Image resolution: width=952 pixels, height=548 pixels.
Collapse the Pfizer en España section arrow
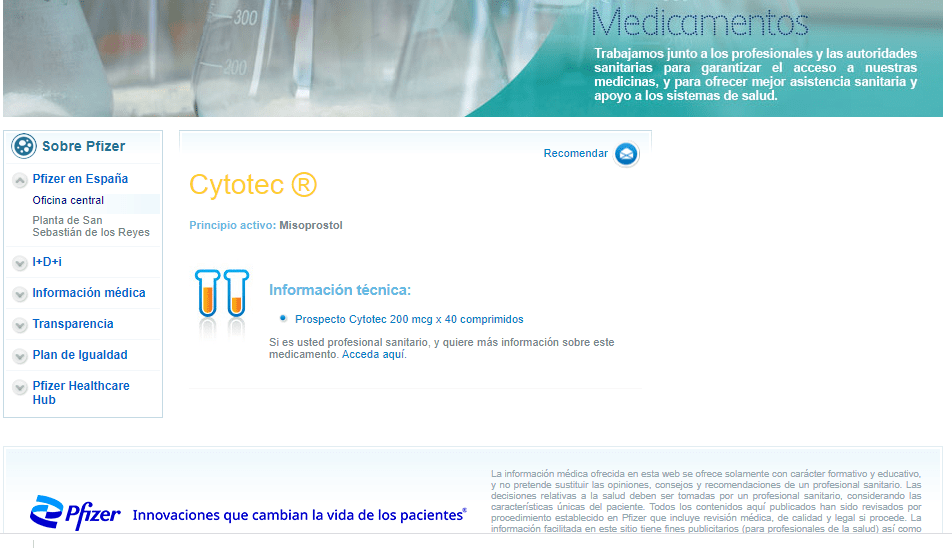(x=20, y=180)
